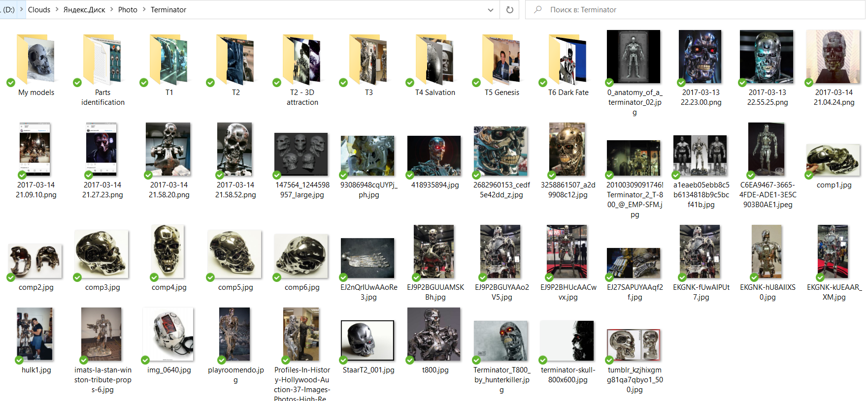Viewport: 868px width, 401px height.
Task: Open the T4 Salvation folder
Action: (x=435, y=60)
